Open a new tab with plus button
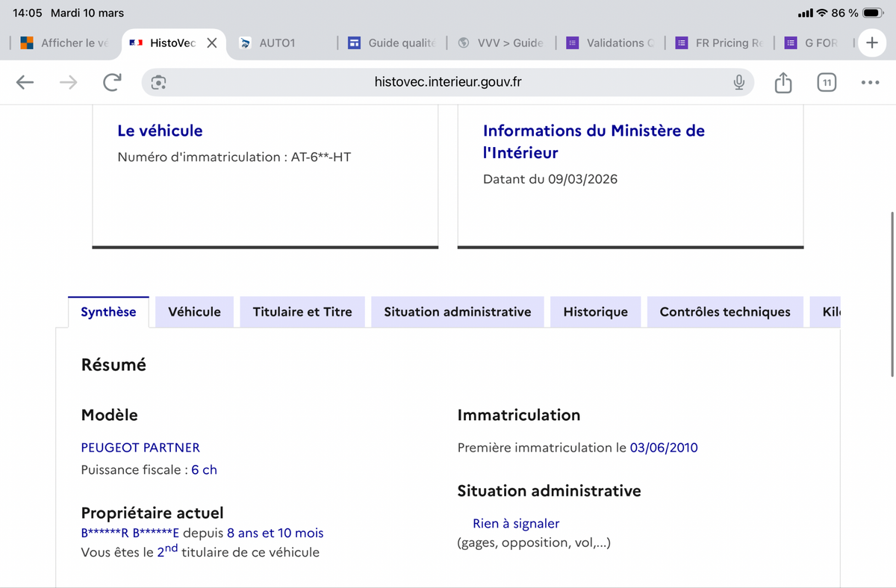896x588 pixels. [871, 43]
